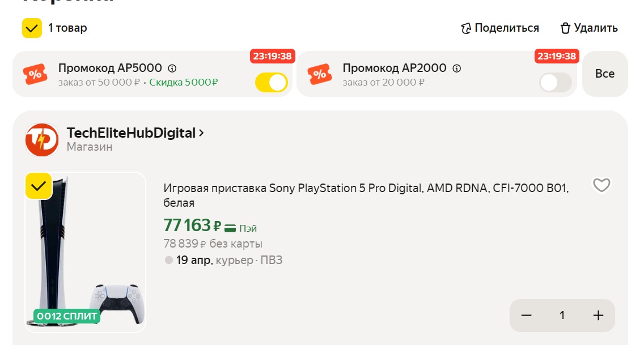This screenshot has width=644, height=345.
Task: Disable the AP5000 promo code toggle
Action: pyautogui.click(x=272, y=83)
